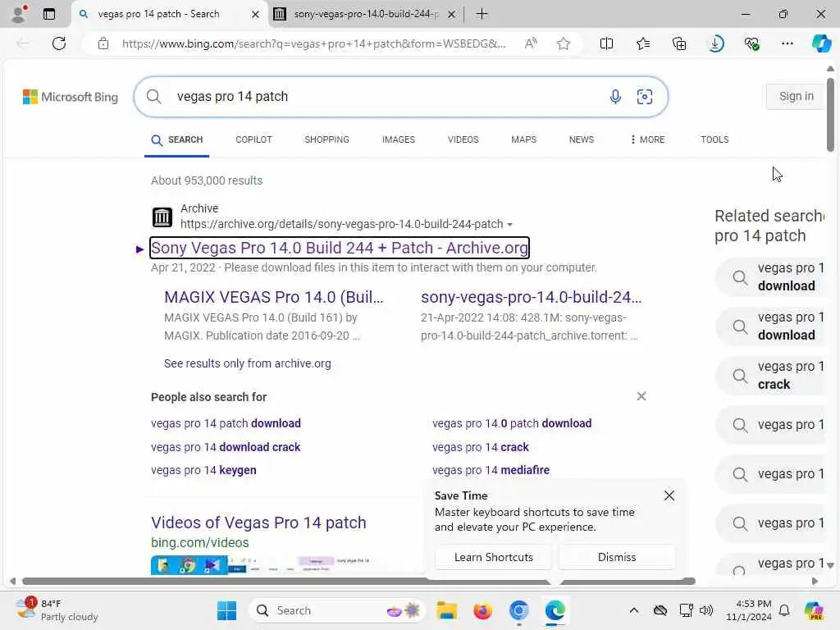Open File Explorer from taskbar
840x630 pixels.
click(446, 610)
